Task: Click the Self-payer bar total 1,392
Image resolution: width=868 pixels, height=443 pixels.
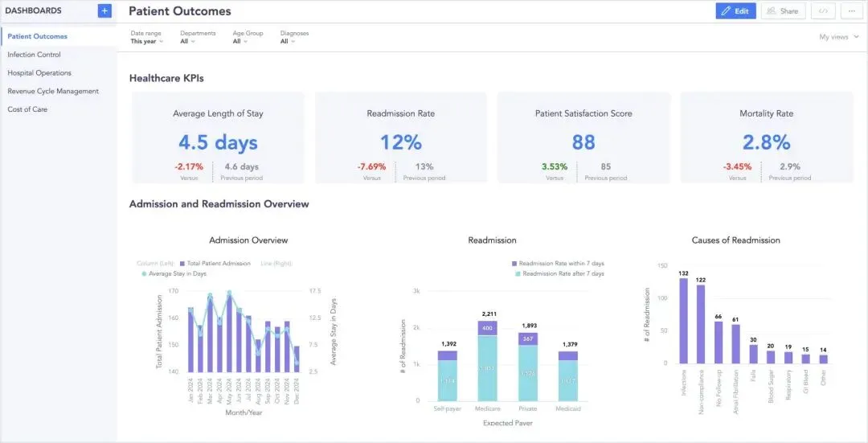Action: coord(448,375)
